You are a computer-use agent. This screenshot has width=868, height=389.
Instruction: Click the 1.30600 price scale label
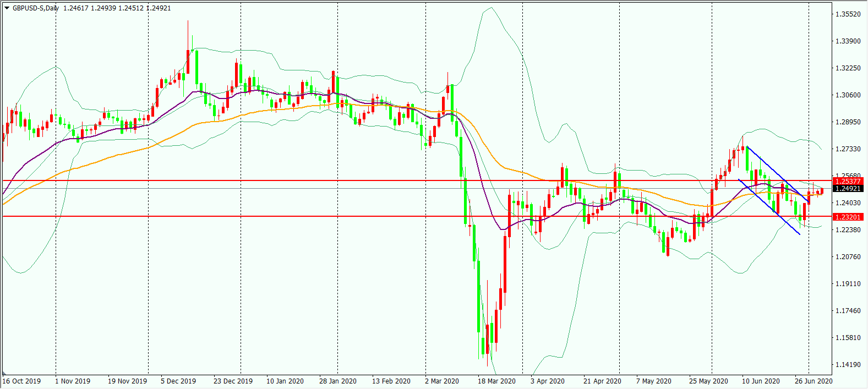[x=848, y=95]
